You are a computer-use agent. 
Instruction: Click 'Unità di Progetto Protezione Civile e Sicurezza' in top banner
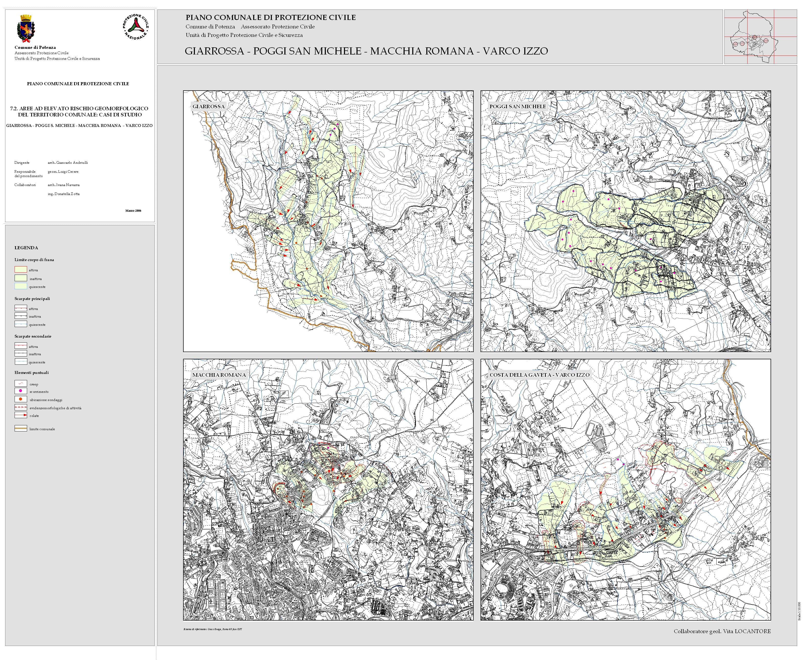coord(244,35)
